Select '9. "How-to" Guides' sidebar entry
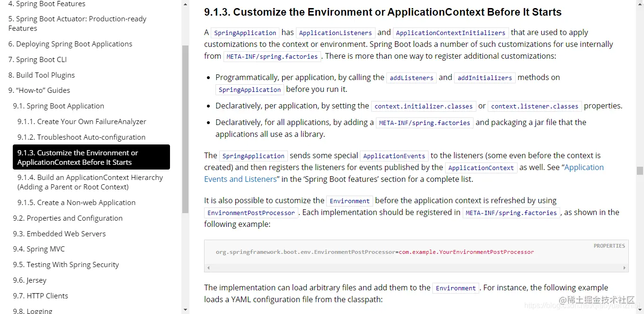This screenshot has height=314, width=644. pyautogui.click(x=39, y=90)
